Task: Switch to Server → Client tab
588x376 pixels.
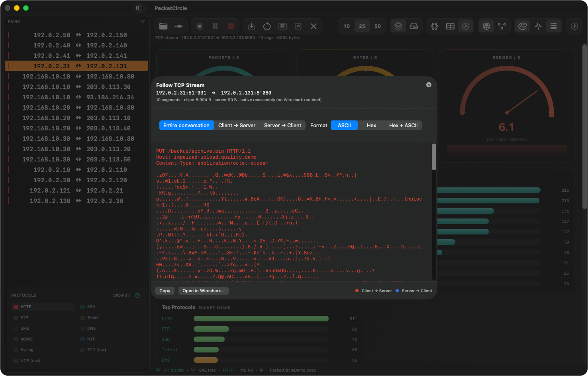Action: 282,125
